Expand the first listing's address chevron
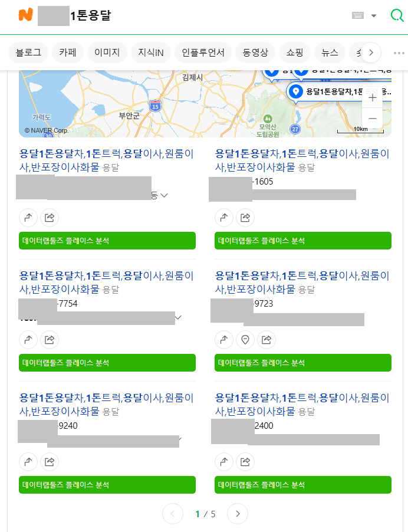 coord(164,195)
